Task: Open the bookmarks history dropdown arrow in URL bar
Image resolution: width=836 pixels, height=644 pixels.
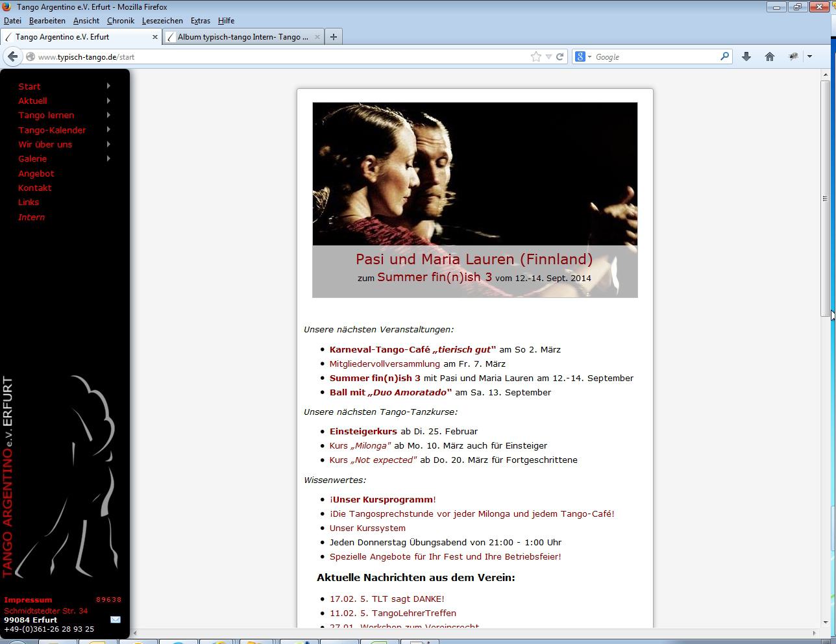Action: (x=548, y=56)
